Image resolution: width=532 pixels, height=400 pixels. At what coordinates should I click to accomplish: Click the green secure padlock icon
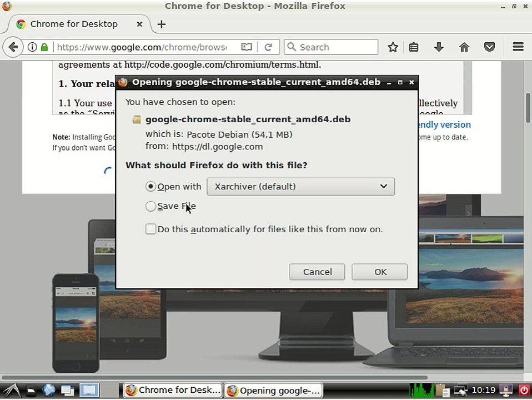[44, 47]
